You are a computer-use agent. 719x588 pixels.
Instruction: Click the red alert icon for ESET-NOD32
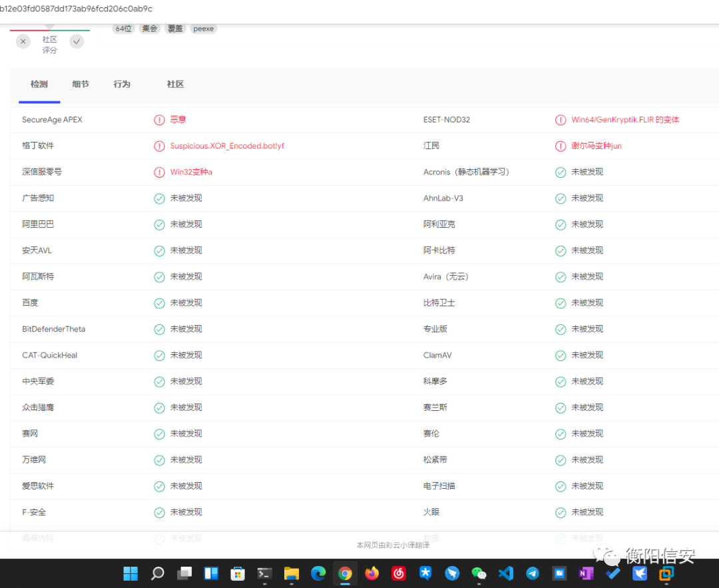pyautogui.click(x=561, y=120)
